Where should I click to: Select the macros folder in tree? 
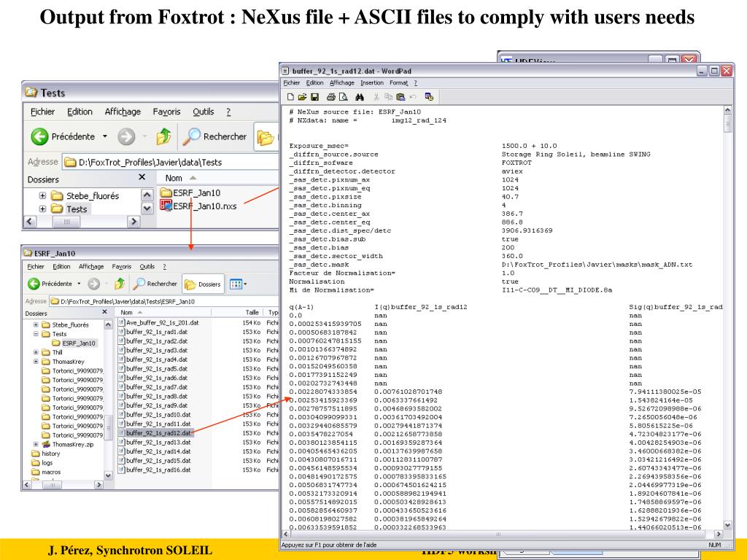pos(46,472)
